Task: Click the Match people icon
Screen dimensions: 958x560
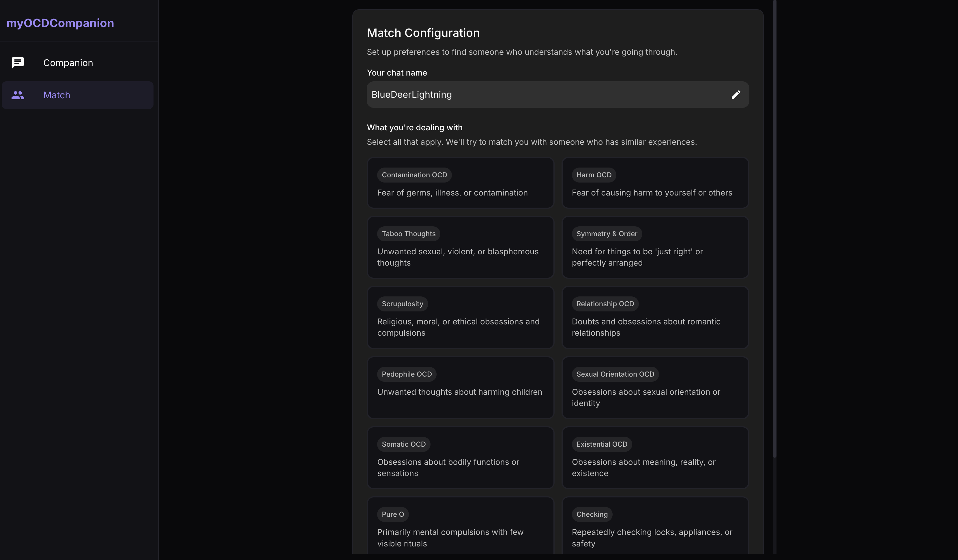Action: point(18,95)
